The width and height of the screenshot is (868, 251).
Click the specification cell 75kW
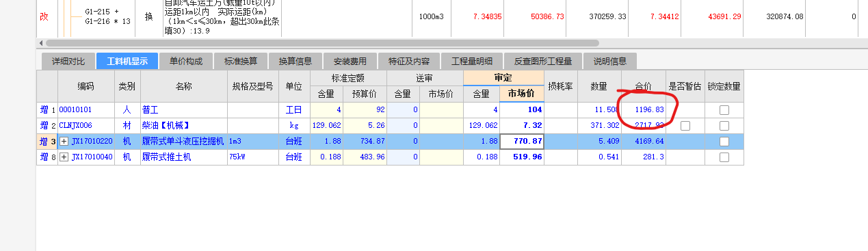tap(252, 157)
